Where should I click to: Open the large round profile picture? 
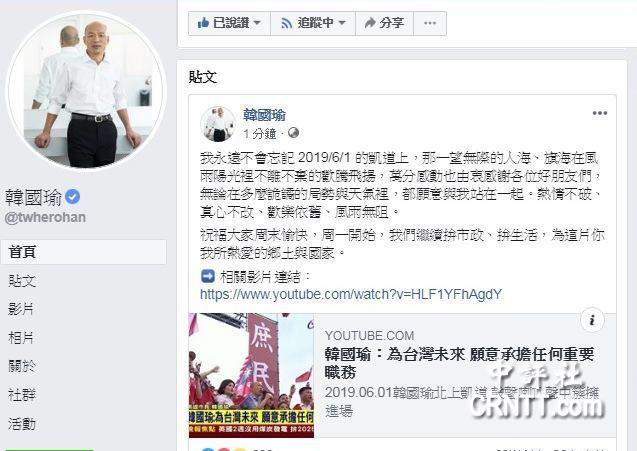[x=86, y=91]
